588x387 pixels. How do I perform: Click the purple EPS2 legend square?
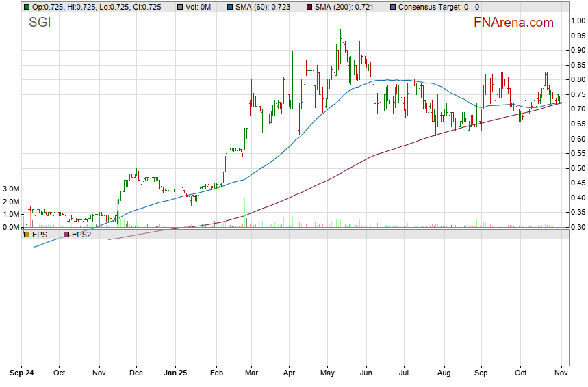pyautogui.click(x=66, y=235)
